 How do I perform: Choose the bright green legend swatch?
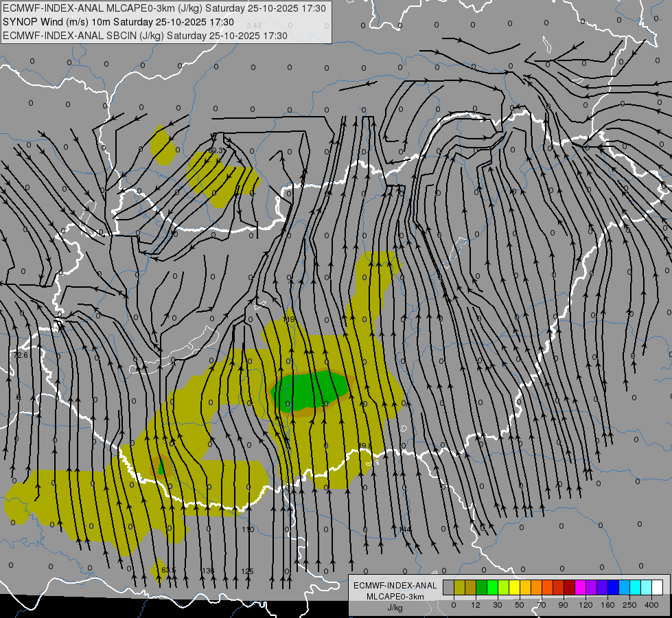[x=492, y=587]
